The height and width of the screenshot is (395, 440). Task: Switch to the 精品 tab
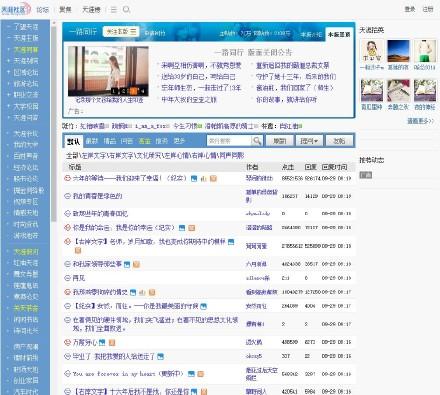(110, 141)
